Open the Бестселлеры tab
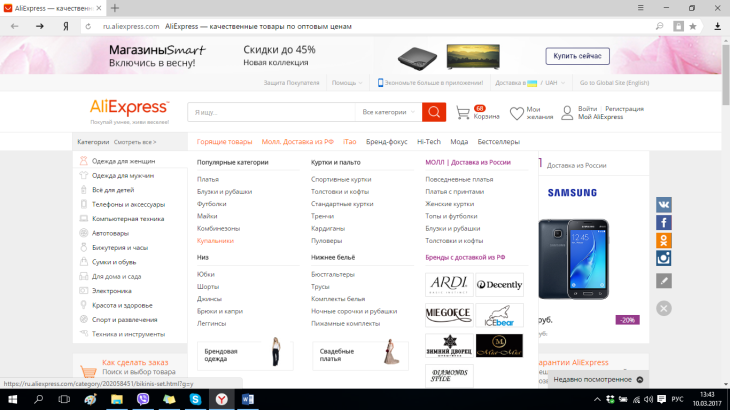This screenshot has width=730, height=410. (x=499, y=141)
